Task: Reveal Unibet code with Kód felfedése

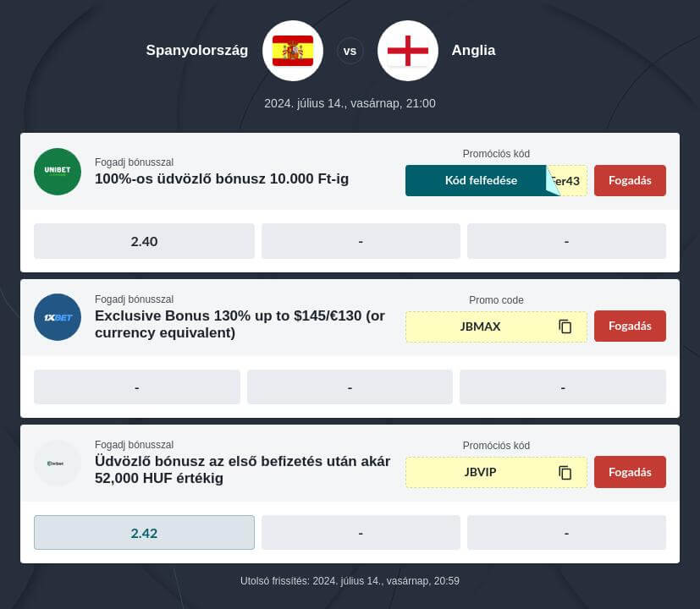Action: (482, 181)
